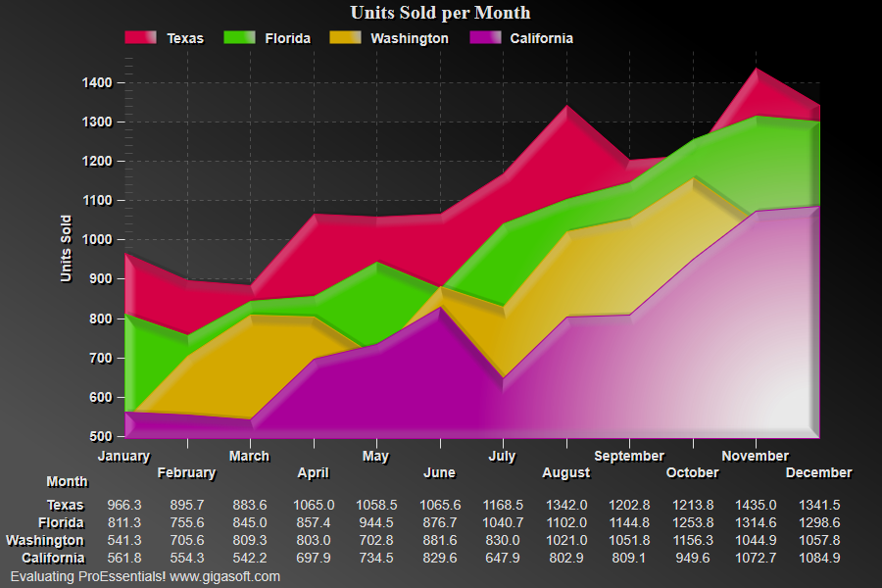Click the California July value 647.9
Viewport: 882px width, 588px height.
coord(503,559)
